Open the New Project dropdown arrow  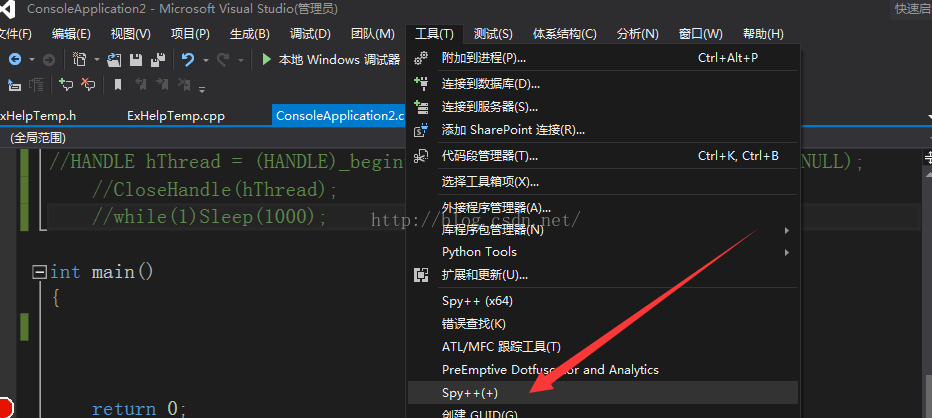[x=97, y=60]
